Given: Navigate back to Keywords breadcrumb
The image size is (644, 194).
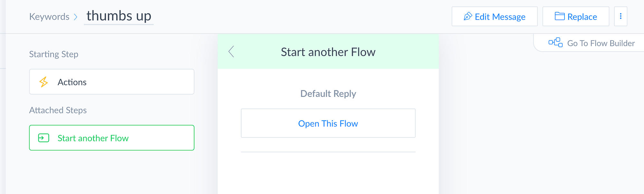Looking at the screenshot, I should tap(49, 17).
